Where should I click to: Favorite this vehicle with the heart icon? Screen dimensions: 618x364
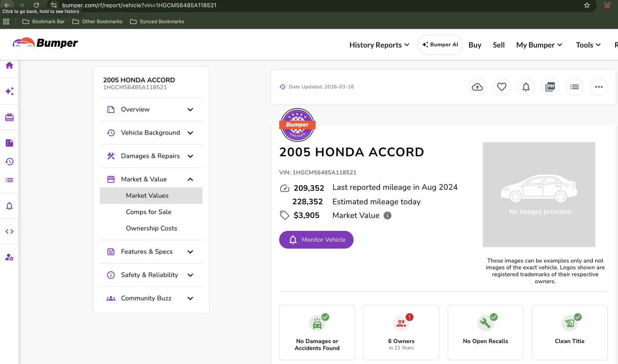point(501,87)
